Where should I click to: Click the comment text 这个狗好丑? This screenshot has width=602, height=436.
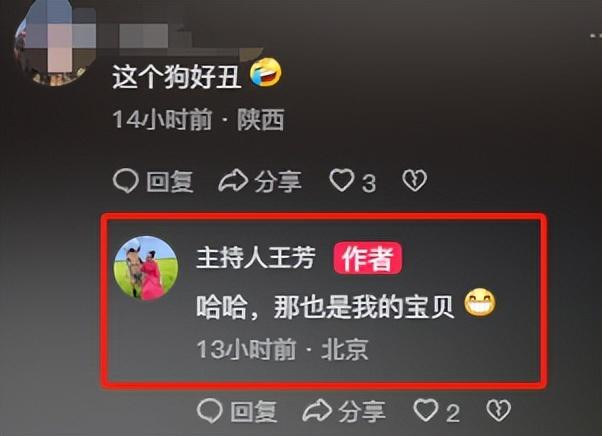(177, 76)
